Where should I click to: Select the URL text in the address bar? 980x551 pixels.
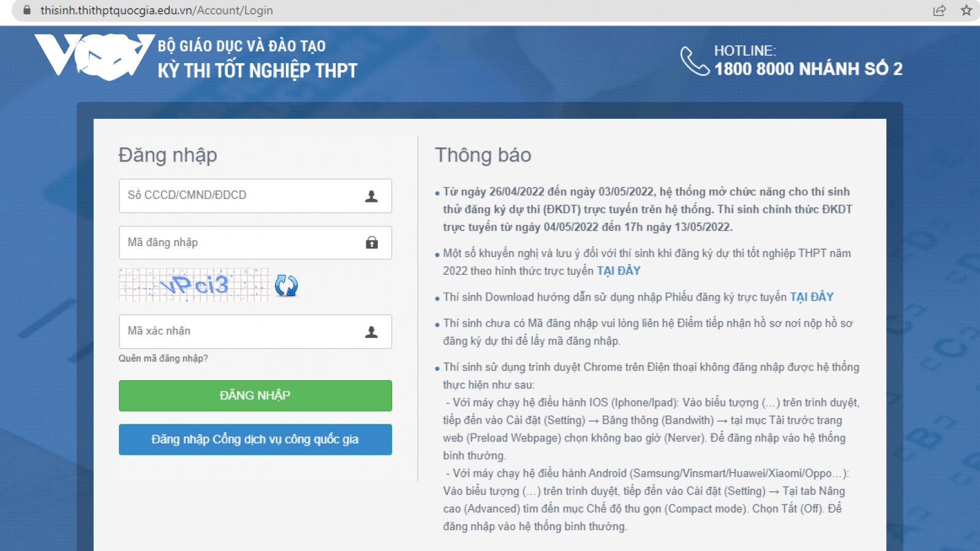157,10
